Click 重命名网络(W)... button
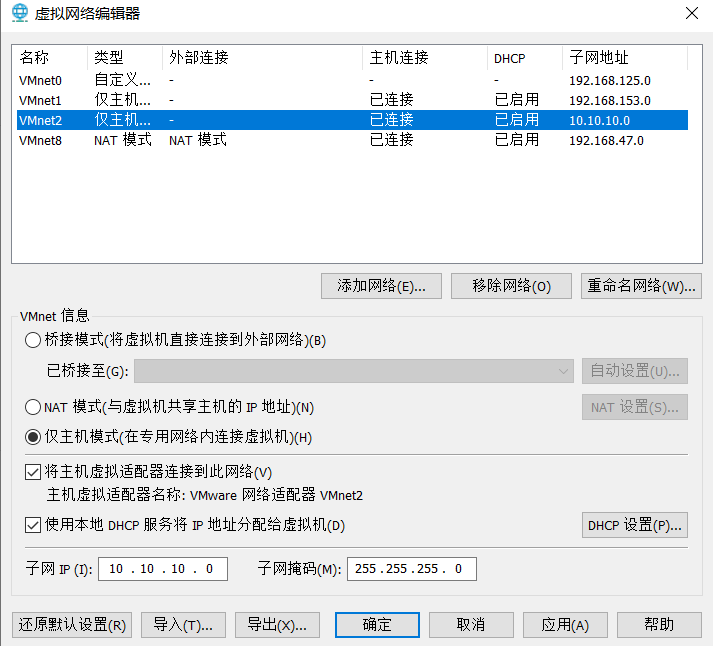 [x=641, y=286]
